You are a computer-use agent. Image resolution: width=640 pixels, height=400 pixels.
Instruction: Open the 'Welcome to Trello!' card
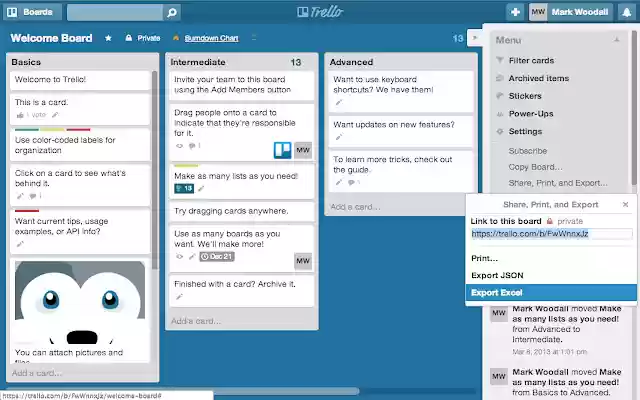coord(80,80)
